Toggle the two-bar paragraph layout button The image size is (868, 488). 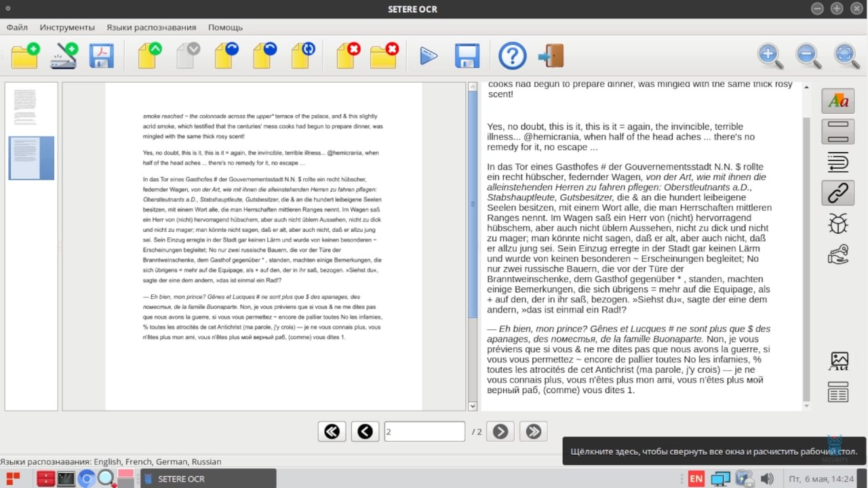click(838, 131)
